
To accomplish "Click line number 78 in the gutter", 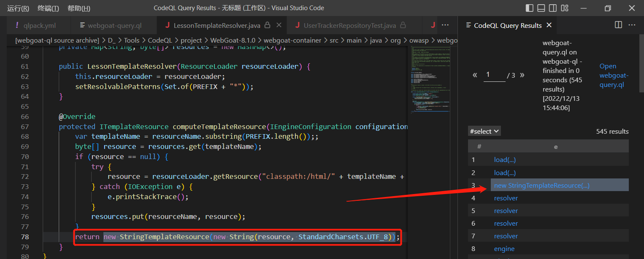I will point(25,237).
